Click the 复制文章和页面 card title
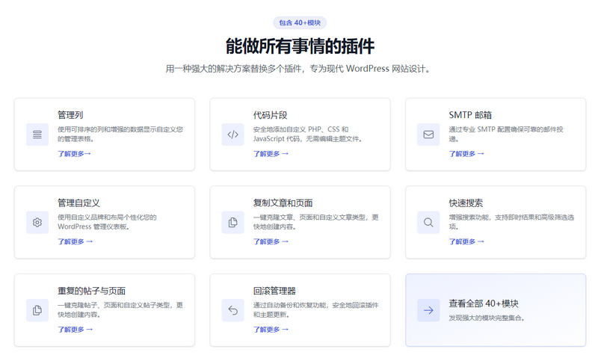 [283, 203]
